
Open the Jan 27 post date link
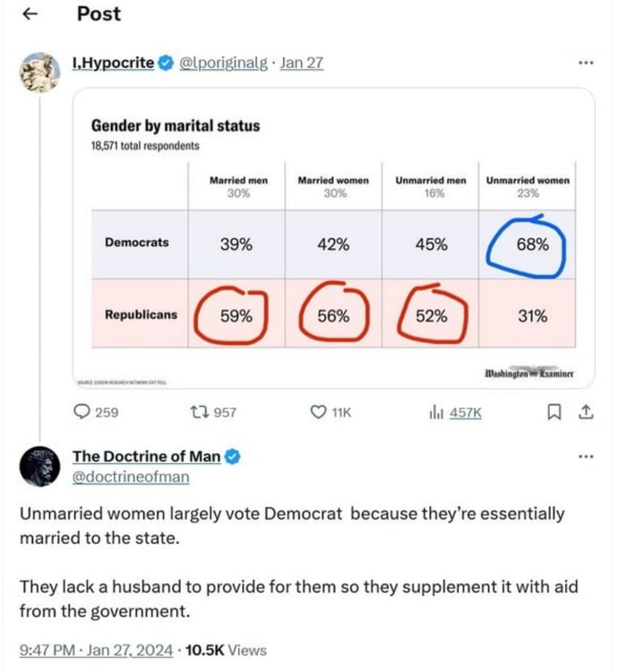click(301, 63)
